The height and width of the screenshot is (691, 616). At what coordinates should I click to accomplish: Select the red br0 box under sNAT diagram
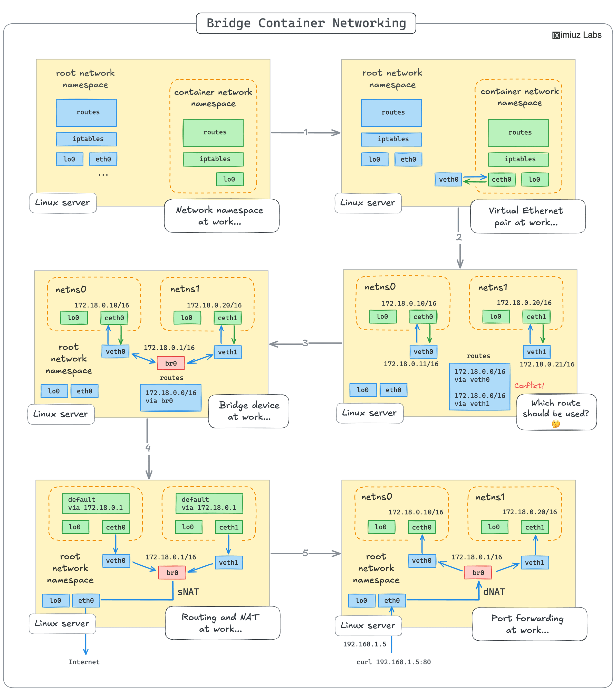[172, 572]
